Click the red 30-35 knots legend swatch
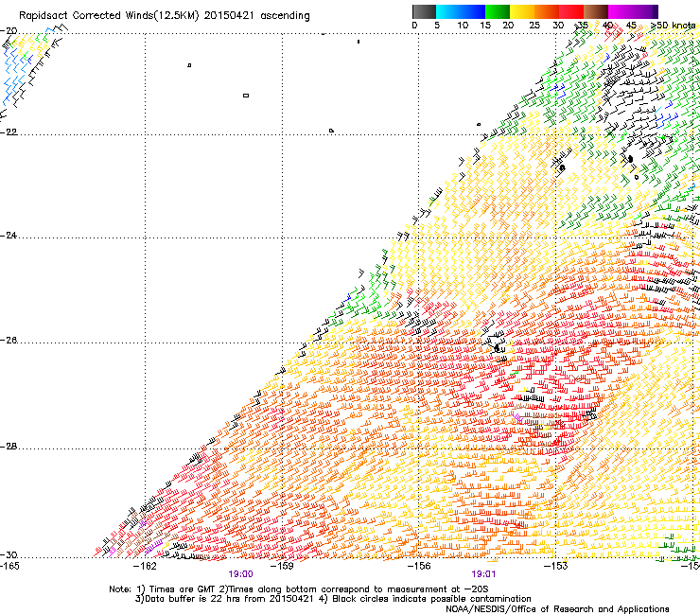 pos(571,11)
